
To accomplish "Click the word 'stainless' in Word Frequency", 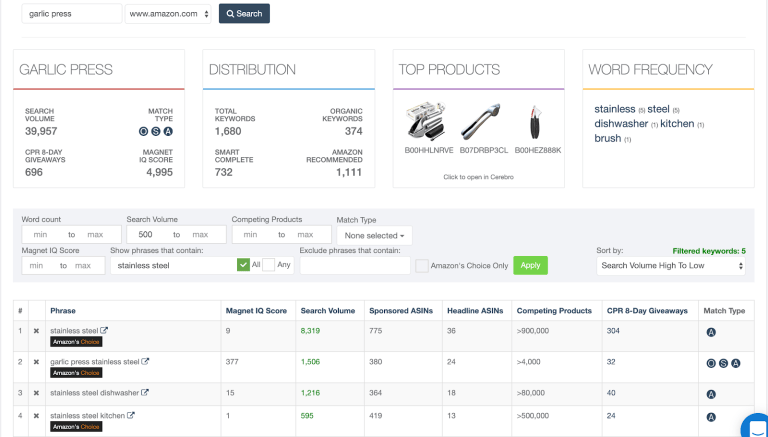I will (x=615, y=109).
